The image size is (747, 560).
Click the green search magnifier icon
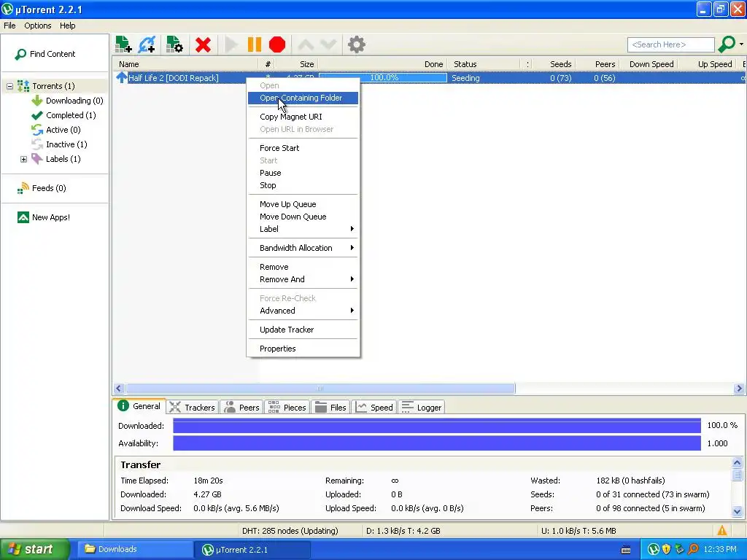click(x=727, y=44)
